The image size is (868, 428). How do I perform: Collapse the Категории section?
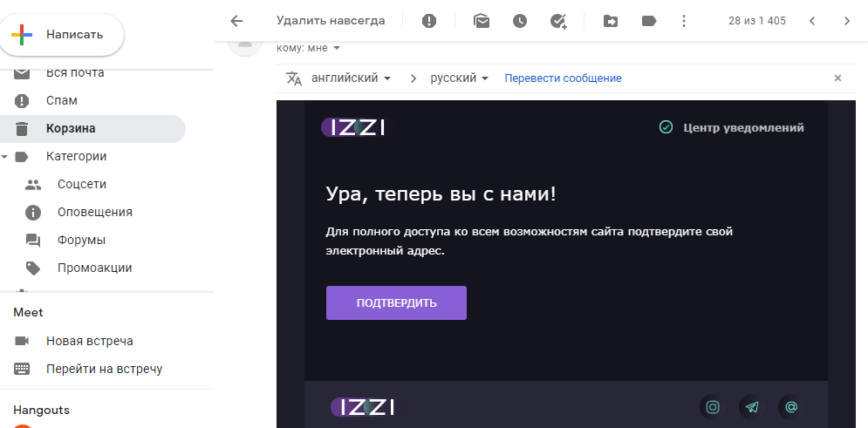click(x=5, y=157)
